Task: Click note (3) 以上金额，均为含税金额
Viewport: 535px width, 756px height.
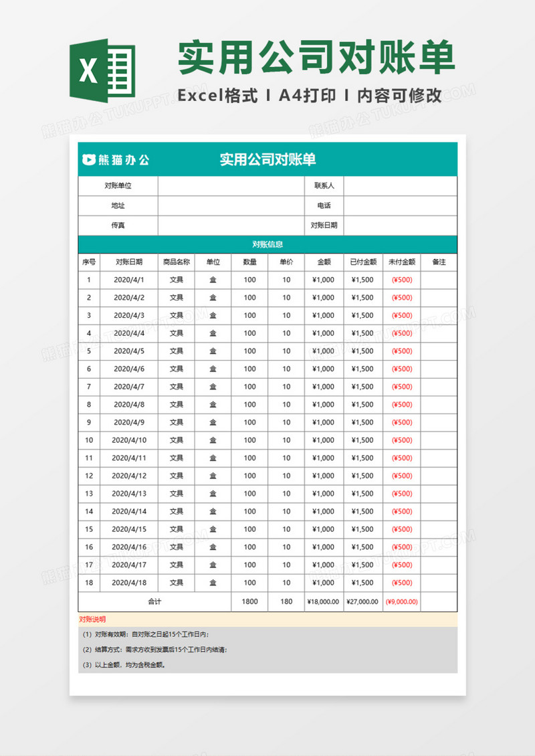Action: click(x=124, y=665)
